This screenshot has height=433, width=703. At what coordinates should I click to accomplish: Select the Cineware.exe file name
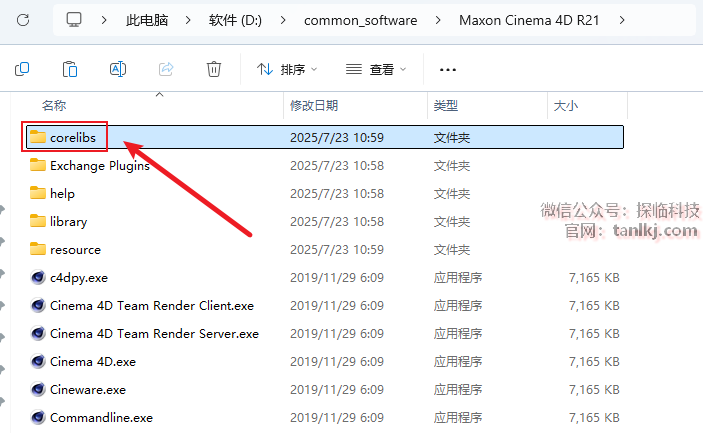[x=88, y=390]
